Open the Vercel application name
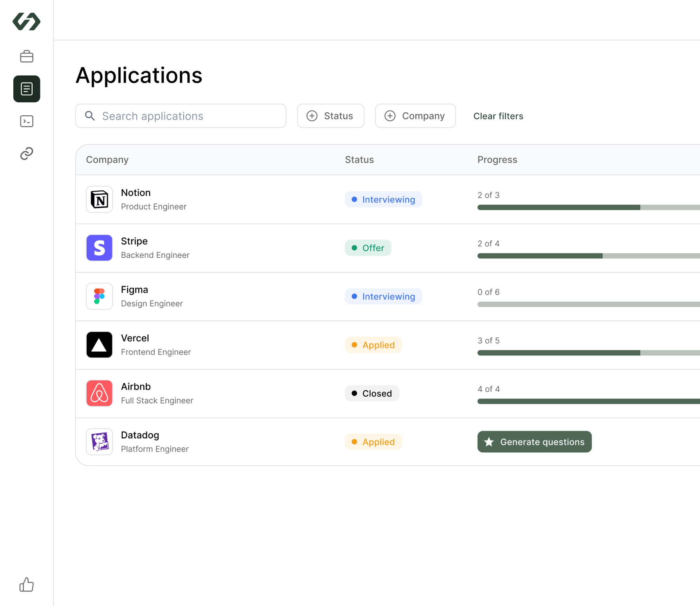This screenshot has height=606, width=700. 135,338
